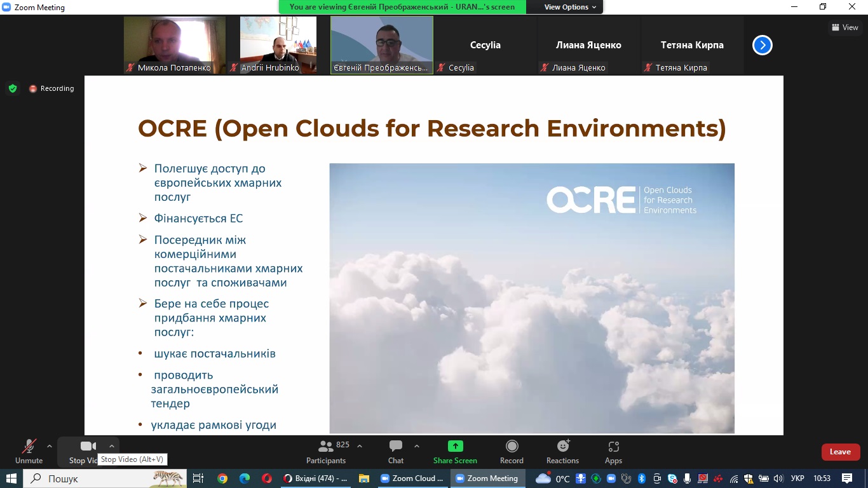
Task: Switch to Zoom Cloud taskbar window
Action: 413,478
